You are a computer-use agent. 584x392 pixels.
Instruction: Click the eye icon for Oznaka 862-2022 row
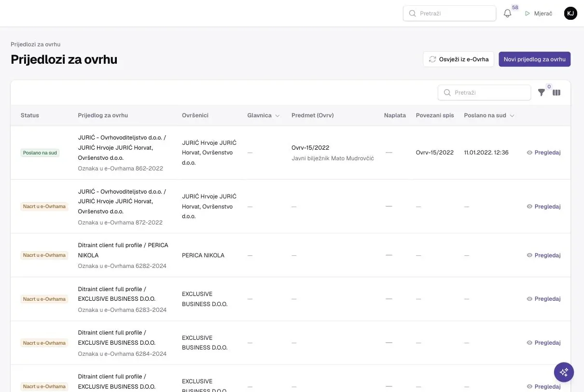point(529,153)
